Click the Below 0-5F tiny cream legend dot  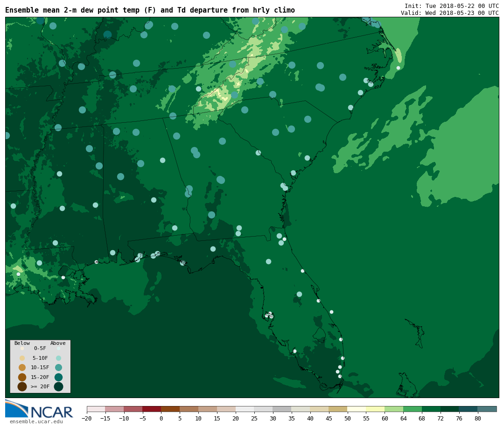[22, 348]
